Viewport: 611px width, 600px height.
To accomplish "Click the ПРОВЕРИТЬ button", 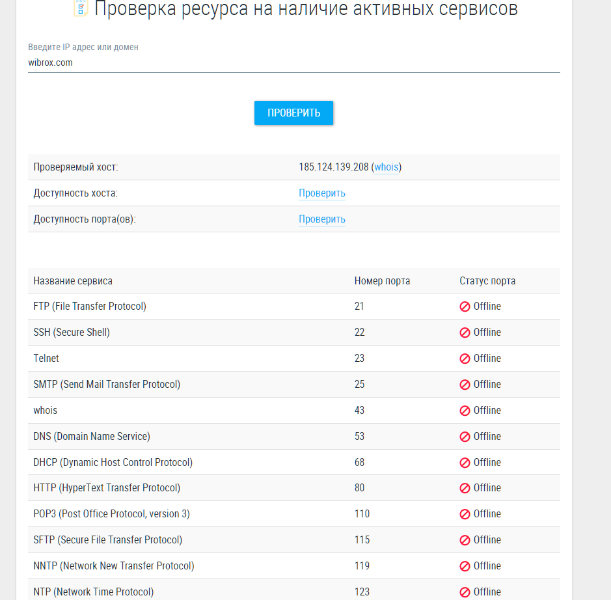I will pyautogui.click(x=293, y=113).
